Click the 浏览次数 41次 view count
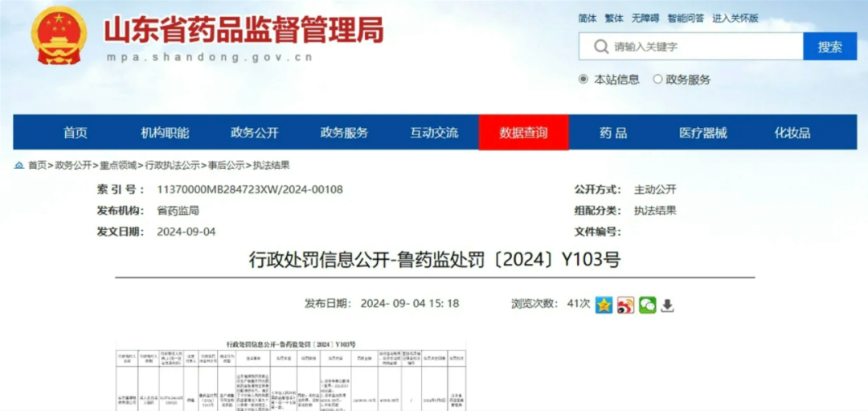The width and height of the screenshot is (868, 411). (x=551, y=303)
